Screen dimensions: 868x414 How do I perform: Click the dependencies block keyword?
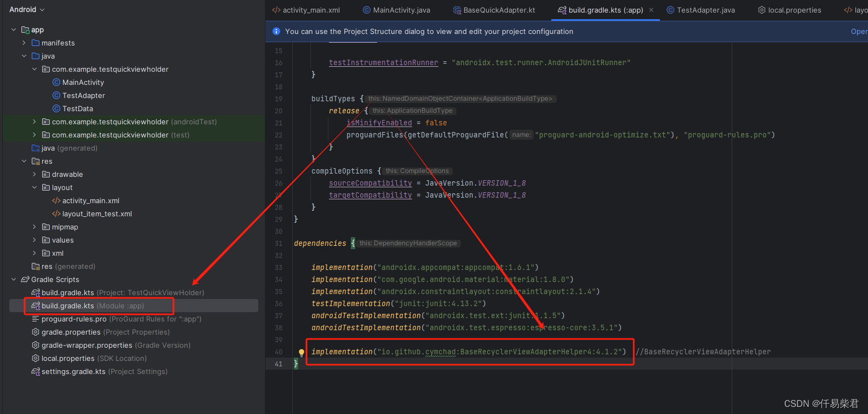coord(320,243)
